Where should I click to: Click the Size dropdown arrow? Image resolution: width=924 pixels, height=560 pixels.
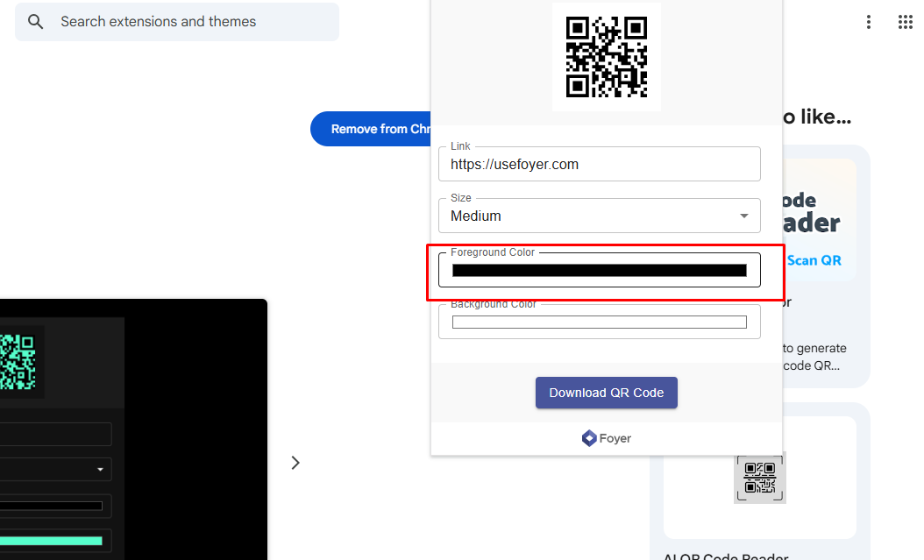click(744, 216)
